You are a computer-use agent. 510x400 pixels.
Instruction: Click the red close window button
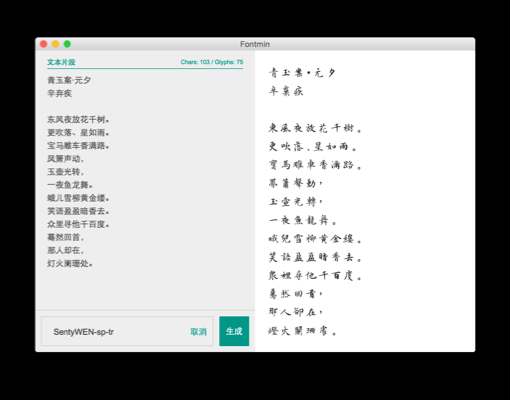tap(43, 44)
